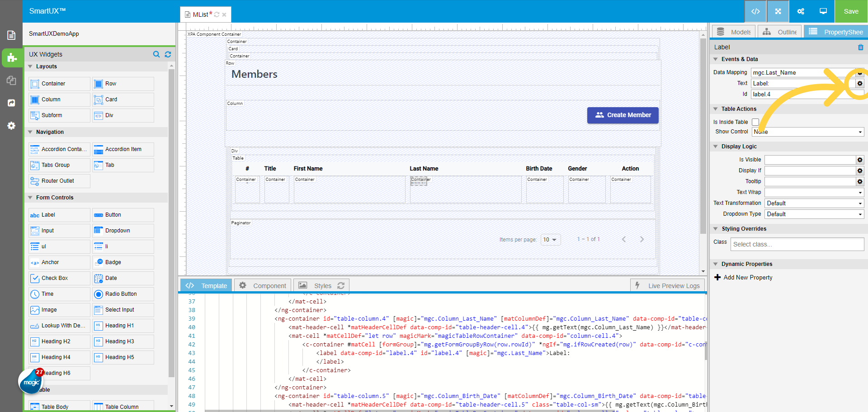Open the gears configuration icon near Save
The width and height of the screenshot is (868, 412).
coord(800,11)
